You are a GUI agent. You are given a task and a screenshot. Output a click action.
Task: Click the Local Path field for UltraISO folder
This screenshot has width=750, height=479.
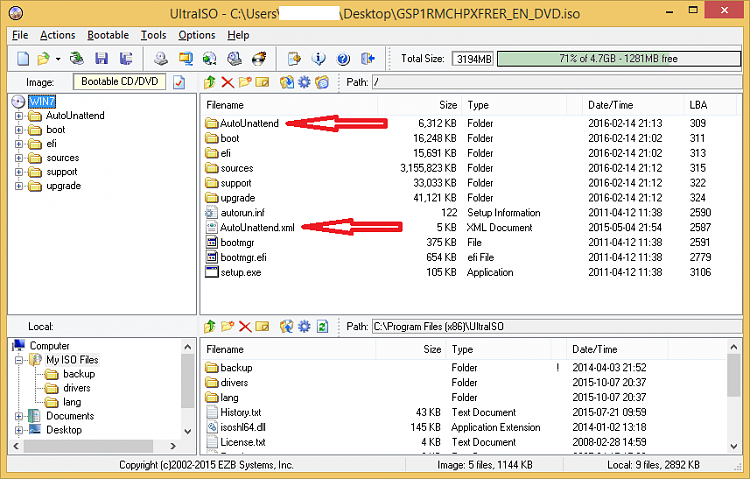(x=557, y=326)
